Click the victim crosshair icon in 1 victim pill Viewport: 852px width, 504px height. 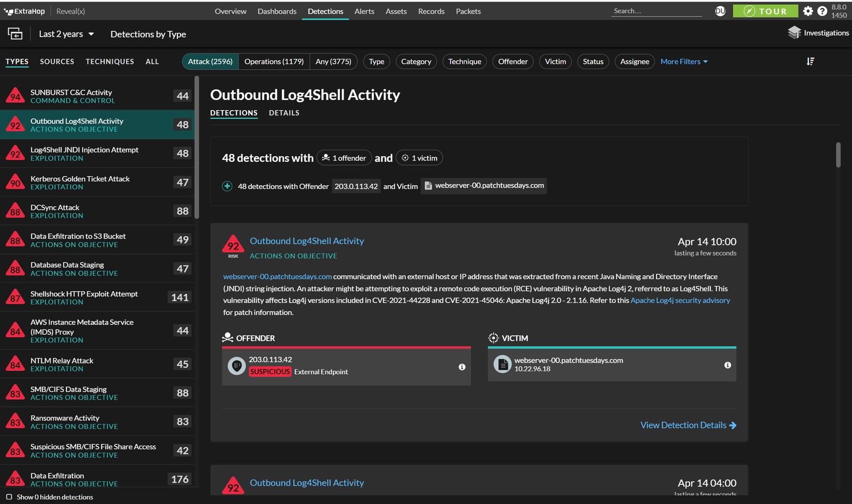(x=405, y=158)
